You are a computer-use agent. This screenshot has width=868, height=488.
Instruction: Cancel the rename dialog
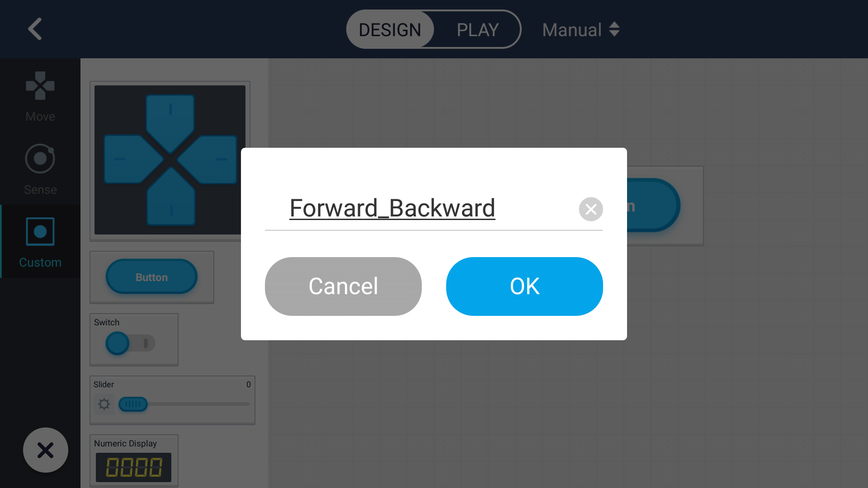pyautogui.click(x=343, y=286)
